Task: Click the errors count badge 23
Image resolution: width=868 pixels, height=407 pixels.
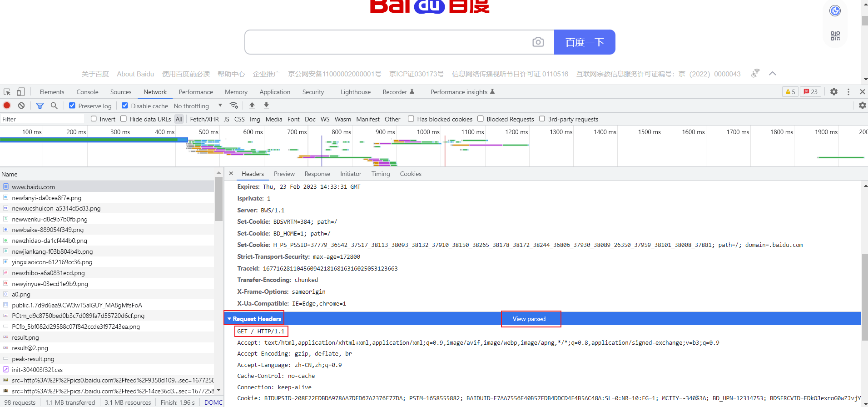Action: click(811, 92)
